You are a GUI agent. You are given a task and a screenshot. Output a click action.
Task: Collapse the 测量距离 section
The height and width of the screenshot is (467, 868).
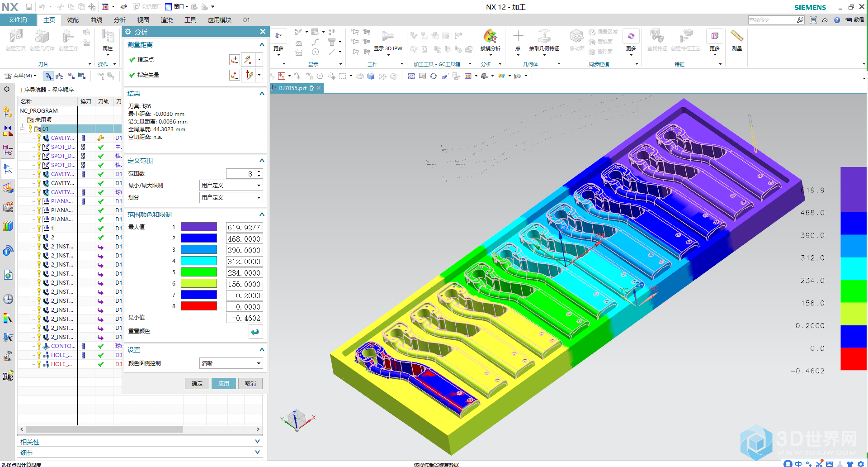261,45
